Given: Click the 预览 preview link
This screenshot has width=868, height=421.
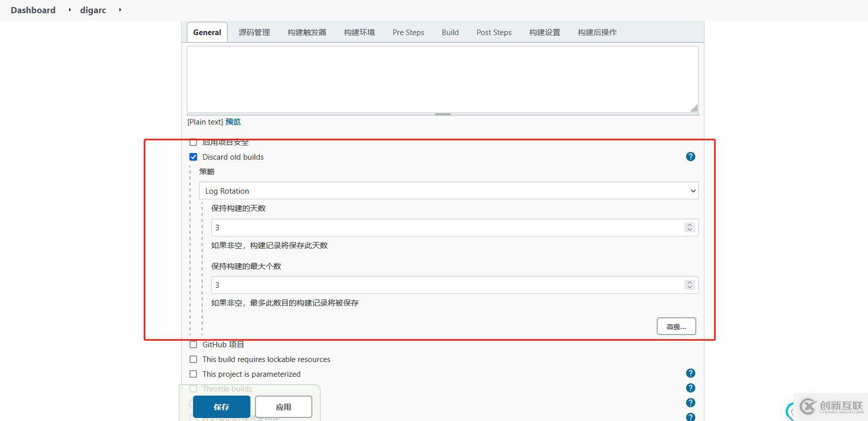Looking at the screenshot, I should [x=233, y=122].
